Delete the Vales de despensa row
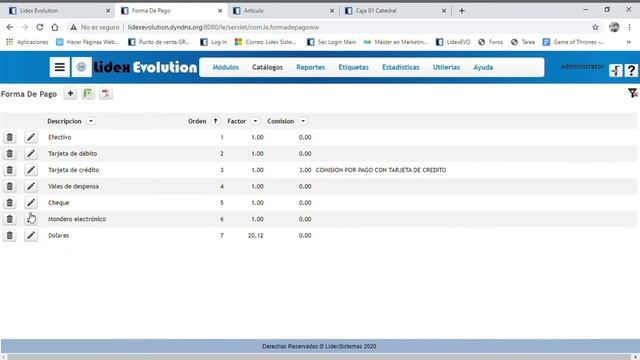640x360 pixels. (x=10, y=186)
